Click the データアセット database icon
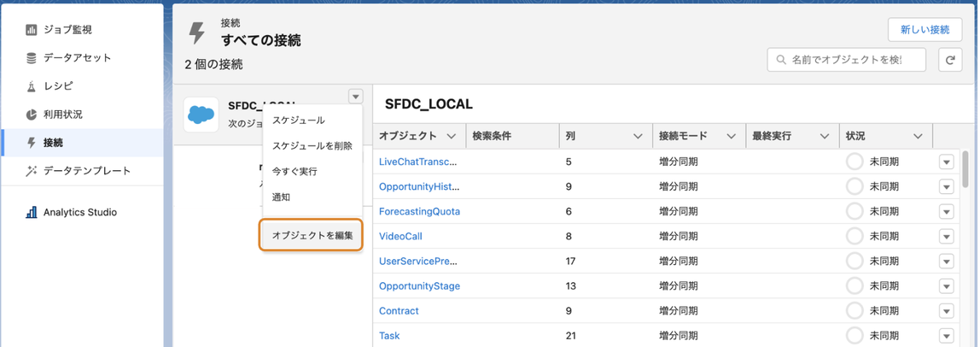 [x=32, y=58]
